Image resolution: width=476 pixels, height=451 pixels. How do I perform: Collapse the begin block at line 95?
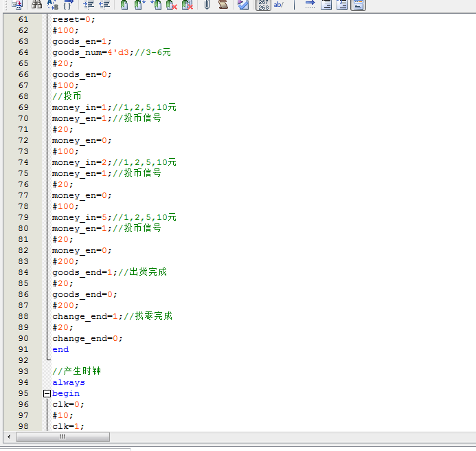tap(47, 394)
